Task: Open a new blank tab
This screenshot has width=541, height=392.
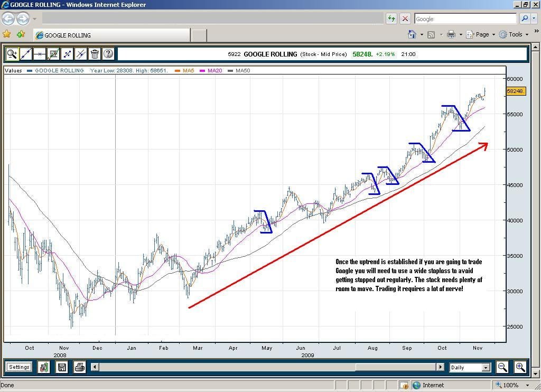Action: 199,35
